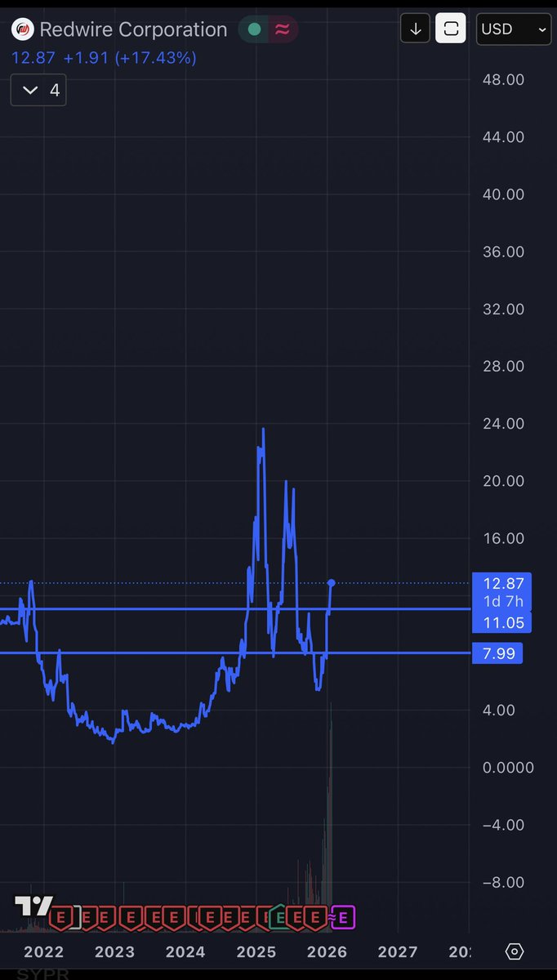Image resolution: width=557 pixels, height=980 pixels.
Task: Click the 2022 label on time axis
Action: [43, 952]
